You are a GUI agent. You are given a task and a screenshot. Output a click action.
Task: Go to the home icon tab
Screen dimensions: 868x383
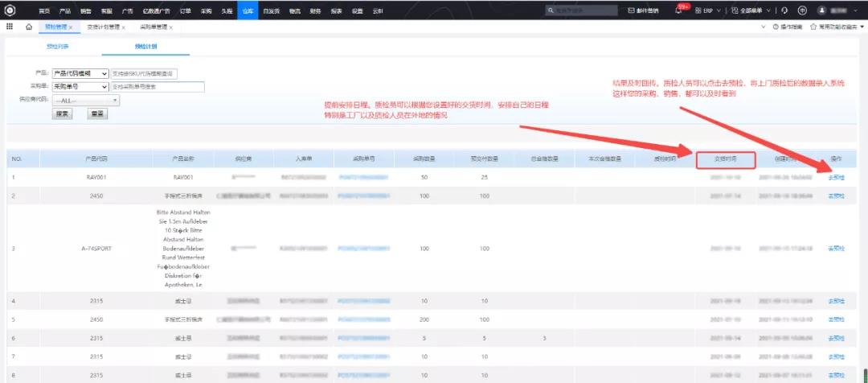tap(29, 27)
